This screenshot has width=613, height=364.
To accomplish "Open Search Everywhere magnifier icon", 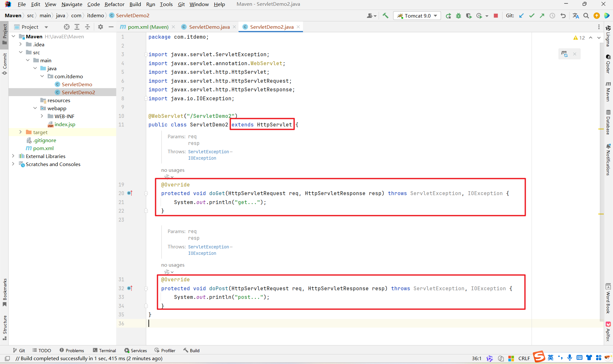I will pos(586,16).
